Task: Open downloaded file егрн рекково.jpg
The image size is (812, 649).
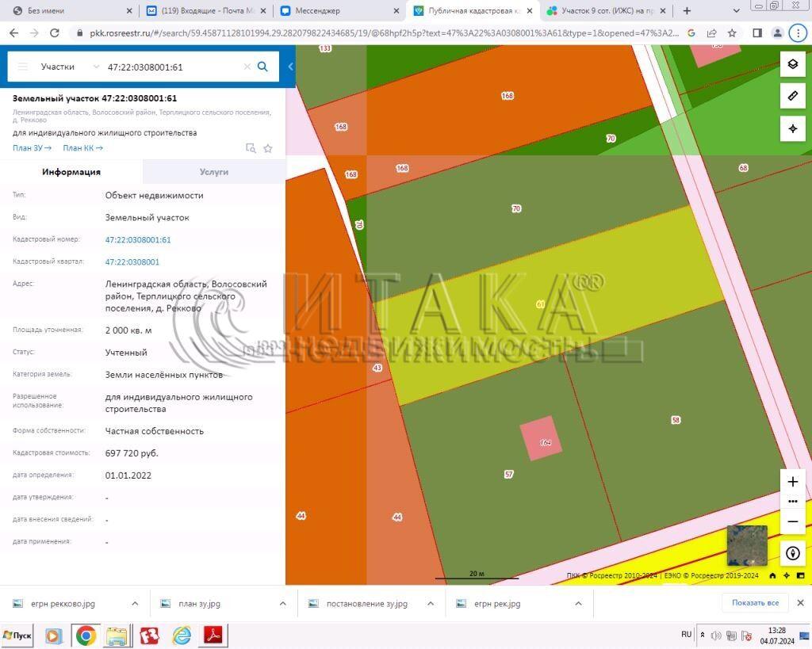Action: click(x=63, y=604)
